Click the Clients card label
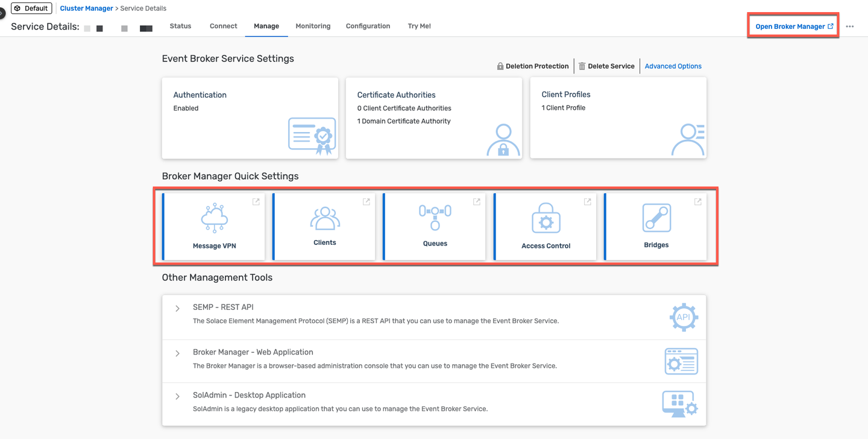The height and width of the screenshot is (439, 868). [x=325, y=242]
